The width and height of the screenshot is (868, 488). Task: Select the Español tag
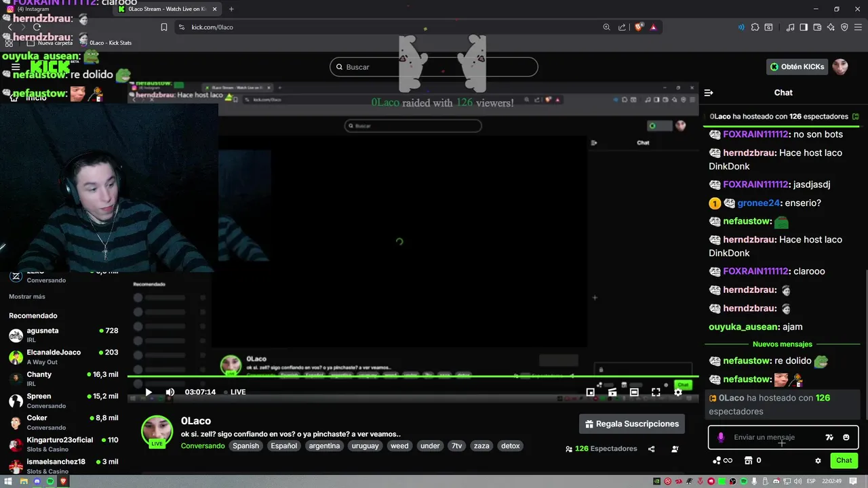[x=284, y=446]
